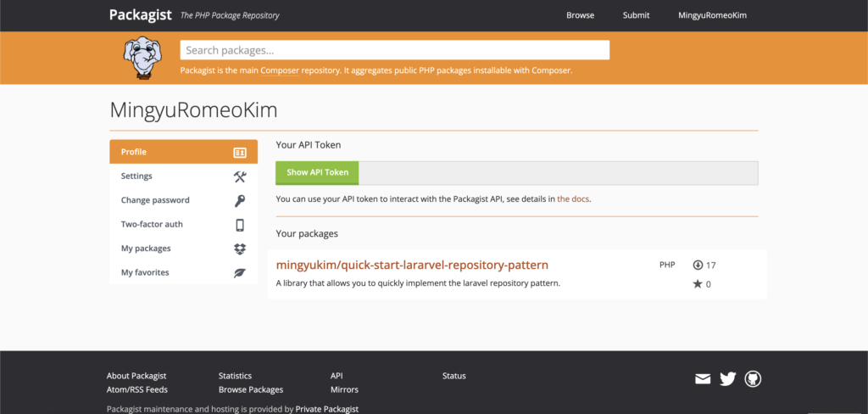Go to My packages in sidebar

coord(184,249)
